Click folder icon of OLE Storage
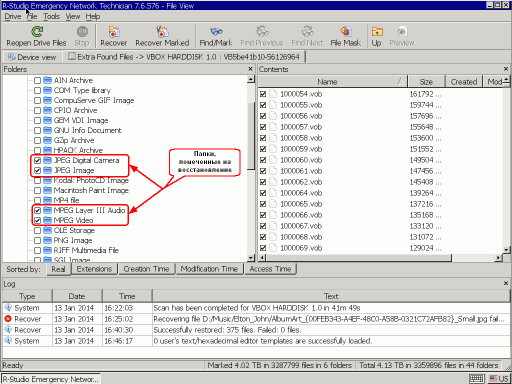The height and width of the screenshot is (384, 512). 48,230
